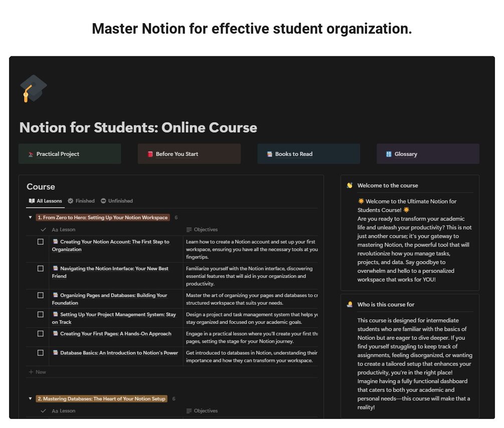Click the checkmark badge icon on Finished tab
The height and width of the screenshot is (428, 504).
(x=70, y=201)
